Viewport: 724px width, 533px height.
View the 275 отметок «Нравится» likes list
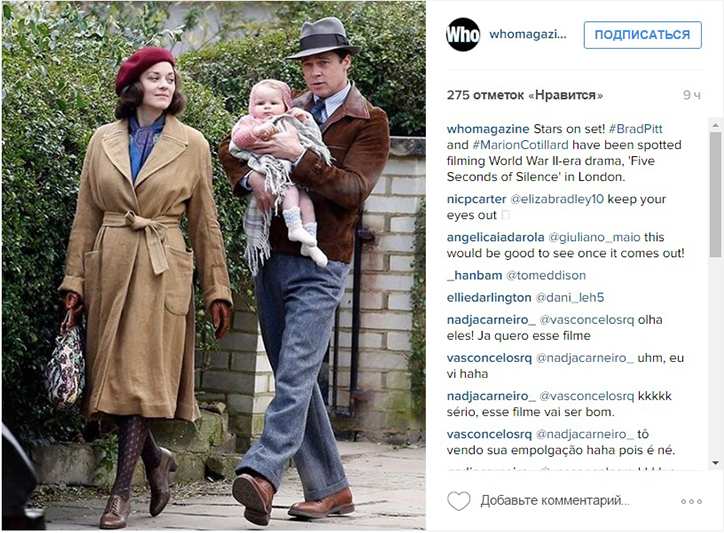525,95
